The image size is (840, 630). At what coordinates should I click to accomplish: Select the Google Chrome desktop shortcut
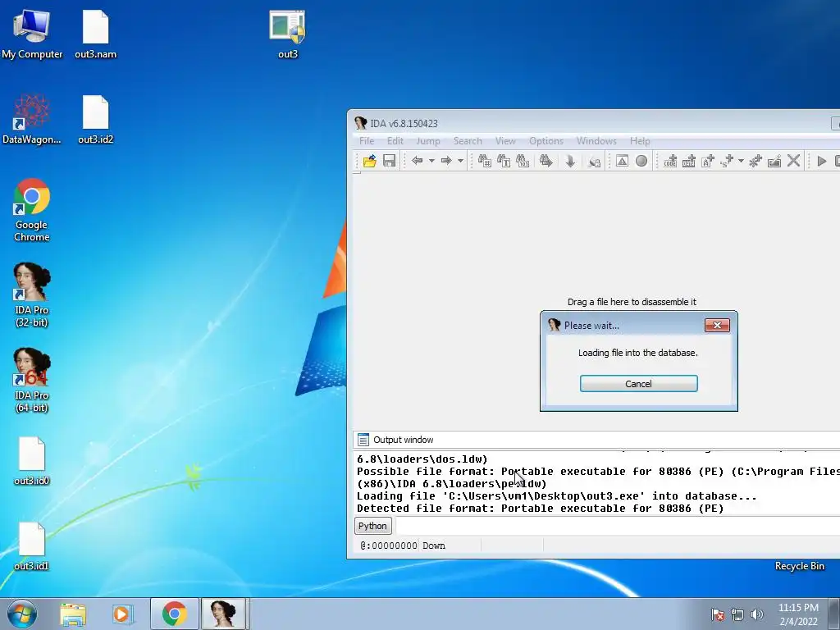pos(32,210)
